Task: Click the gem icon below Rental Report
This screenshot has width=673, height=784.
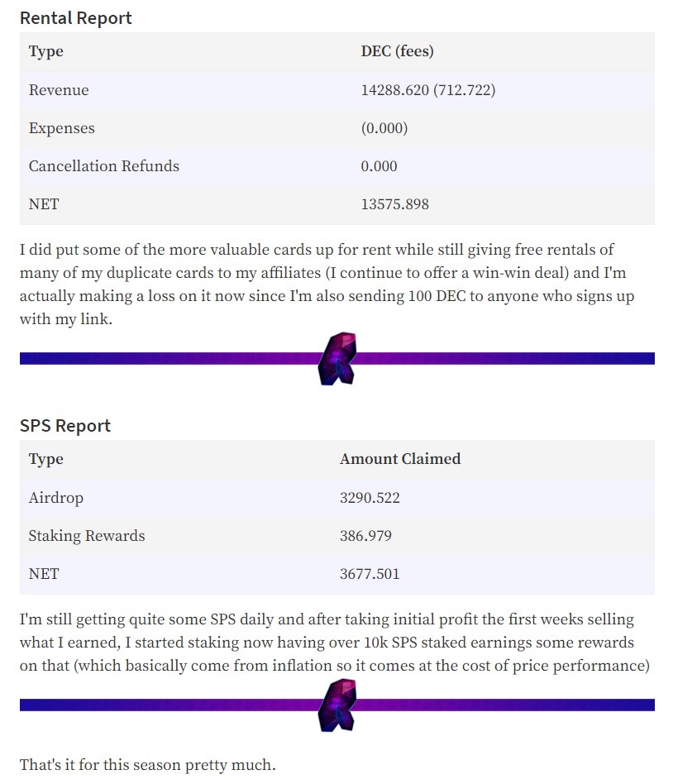Action: [x=337, y=358]
